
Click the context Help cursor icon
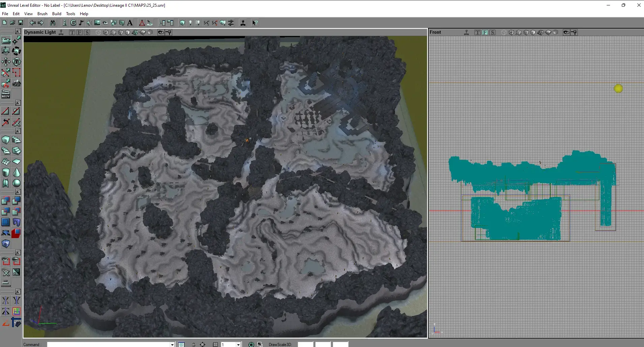tap(255, 23)
